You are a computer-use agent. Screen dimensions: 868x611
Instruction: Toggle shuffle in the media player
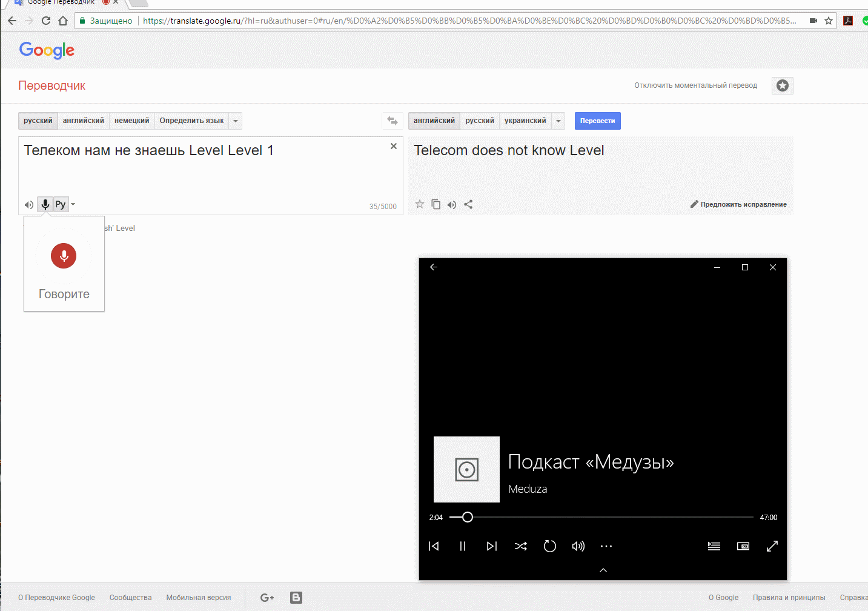(x=521, y=546)
